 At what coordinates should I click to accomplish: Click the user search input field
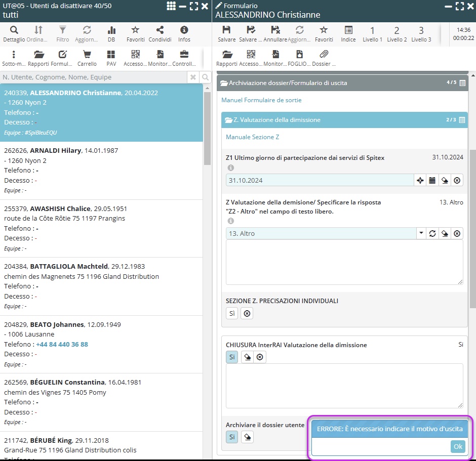pos(94,77)
